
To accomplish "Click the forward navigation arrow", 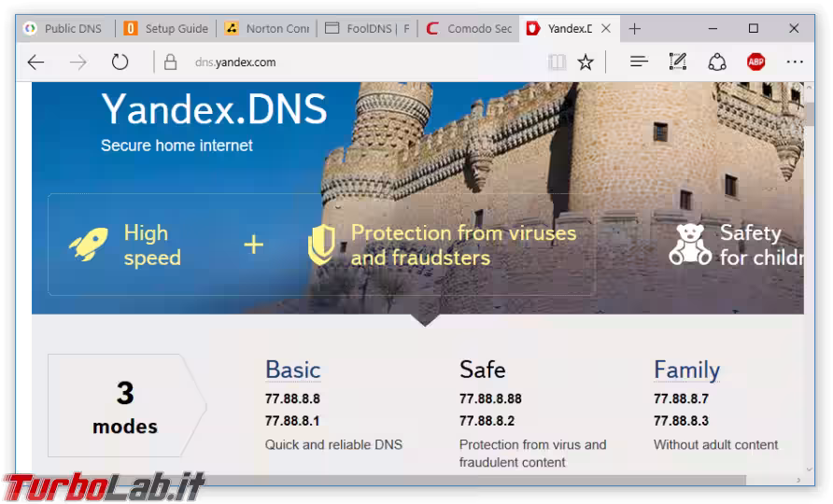I will (78, 63).
